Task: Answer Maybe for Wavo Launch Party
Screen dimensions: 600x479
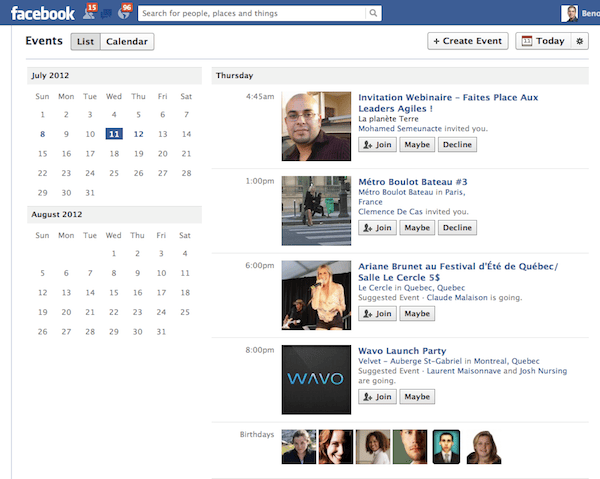Action: pos(417,397)
